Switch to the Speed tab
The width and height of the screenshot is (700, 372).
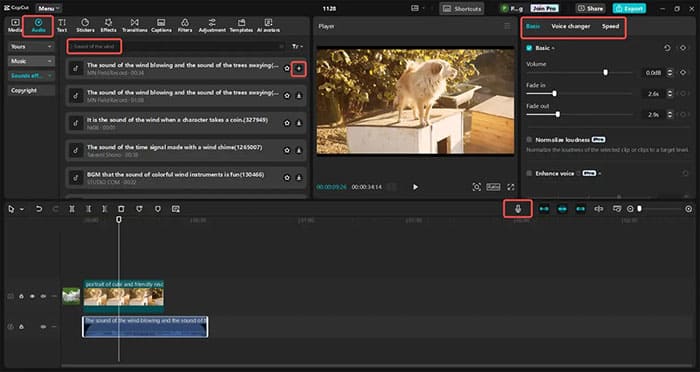(x=610, y=26)
